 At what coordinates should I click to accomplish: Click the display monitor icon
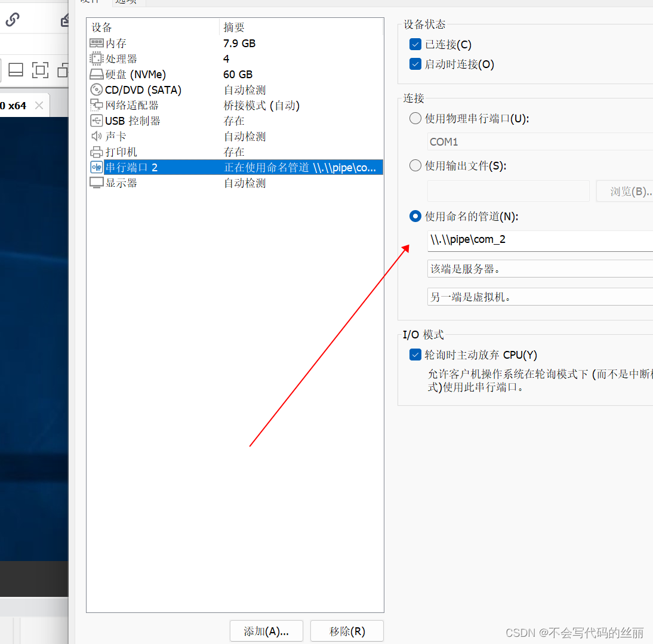pyautogui.click(x=96, y=183)
